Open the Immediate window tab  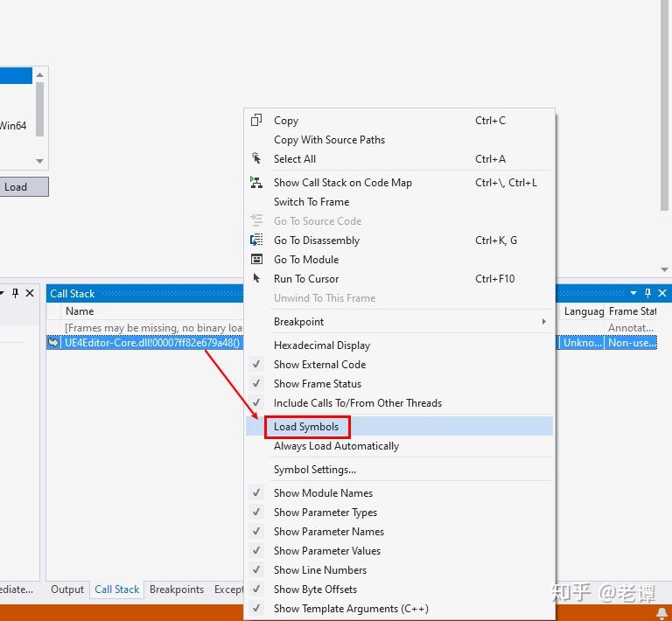click(17, 590)
